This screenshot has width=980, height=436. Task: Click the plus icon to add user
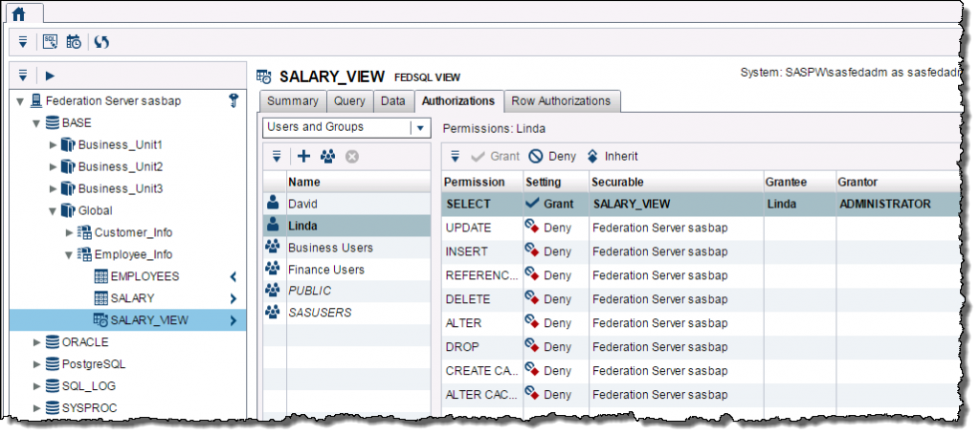click(x=303, y=156)
